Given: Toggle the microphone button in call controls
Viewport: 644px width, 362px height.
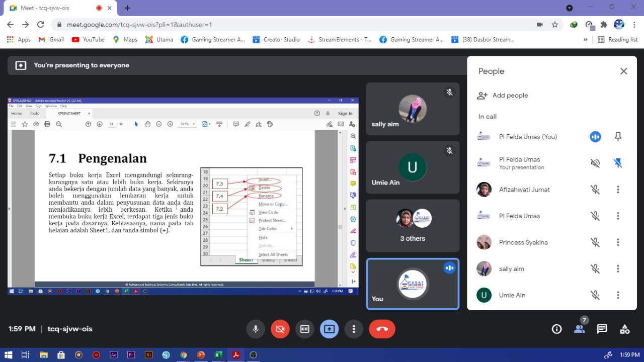Looking at the screenshot, I should click(256, 329).
